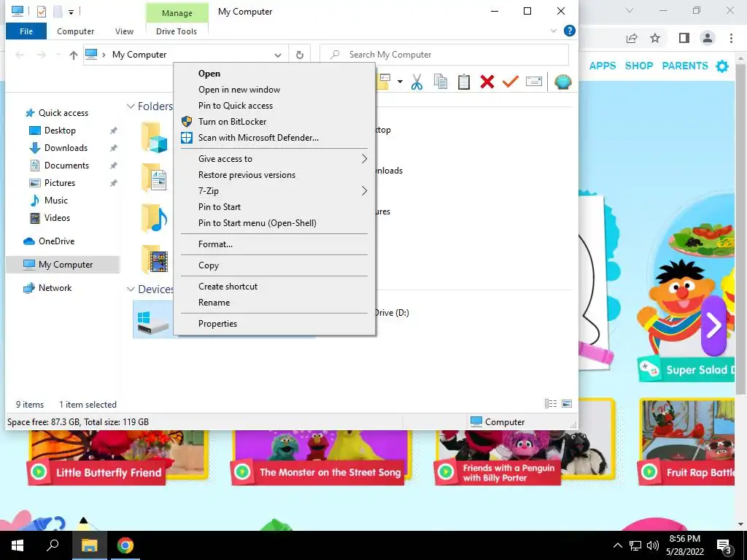Open PARENTS link on browser page
Screen dimensions: 747x560
(684, 66)
